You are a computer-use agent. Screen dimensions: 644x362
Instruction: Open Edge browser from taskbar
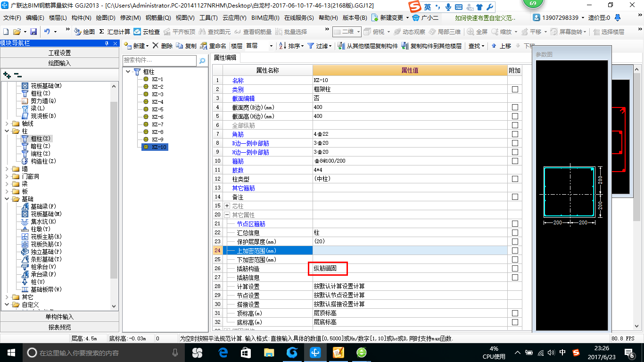pyautogui.click(x=223, y=352)
